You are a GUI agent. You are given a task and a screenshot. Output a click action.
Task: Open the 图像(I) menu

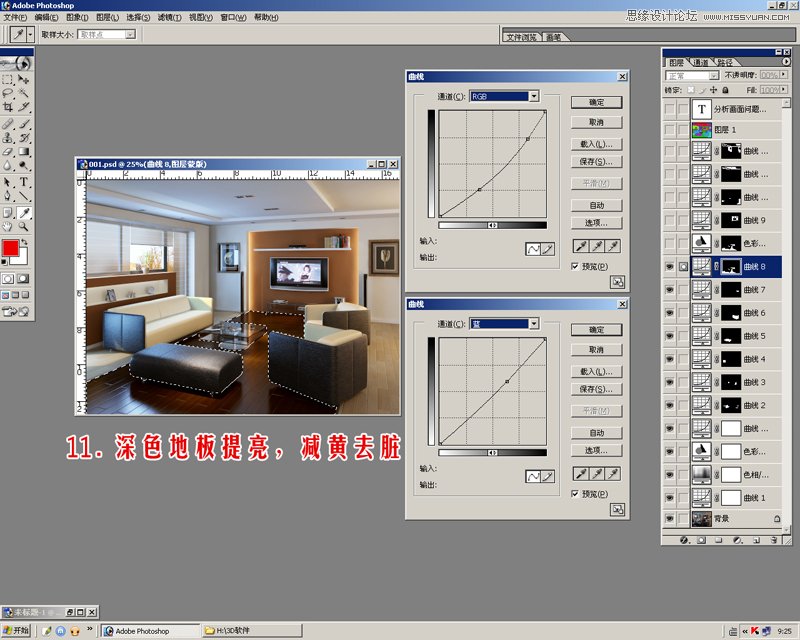tap(77, 17)
